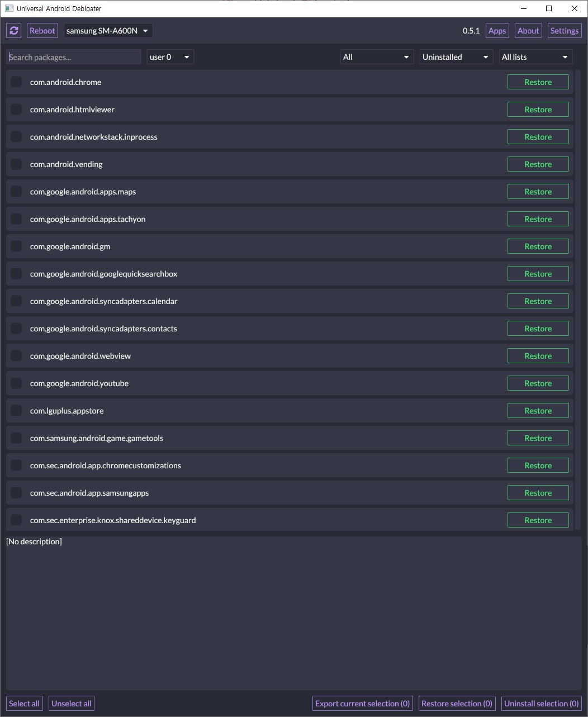Click Export current selection (0)

click(363, 704)
